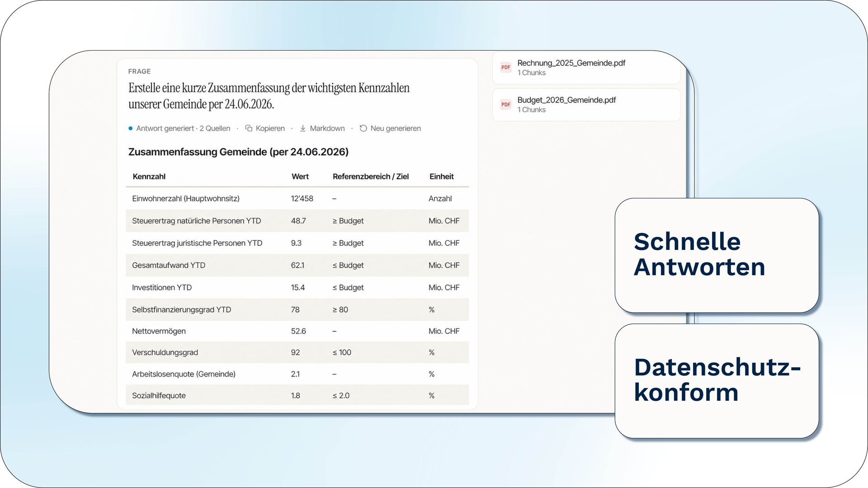Click the copy icon beside Kopieren
The height and width of the screenshot is (488, 868).
pyautogui.click(x=249, y=128)
